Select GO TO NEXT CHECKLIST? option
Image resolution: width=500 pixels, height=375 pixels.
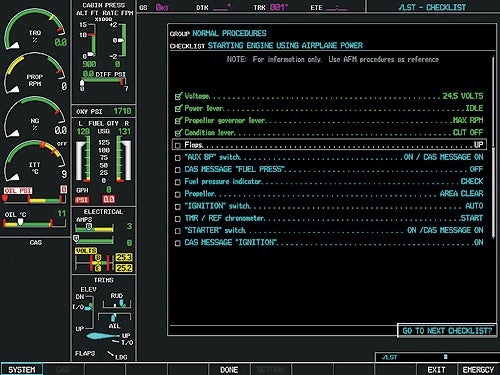447,331
